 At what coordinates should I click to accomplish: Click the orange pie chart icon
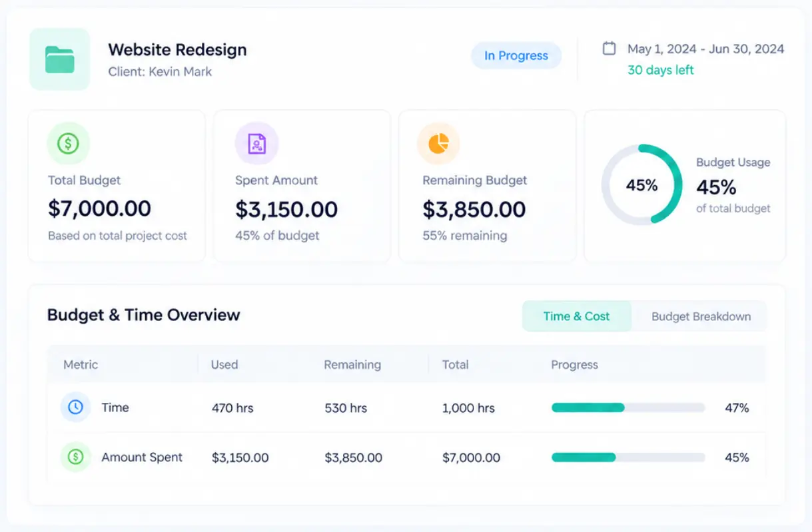(x=438, y=143)
